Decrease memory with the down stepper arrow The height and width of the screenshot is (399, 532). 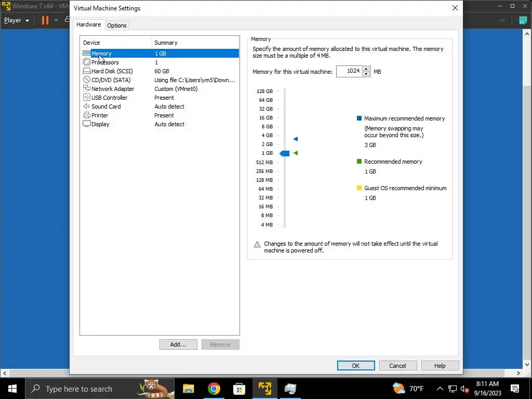[x=366, y=74]
